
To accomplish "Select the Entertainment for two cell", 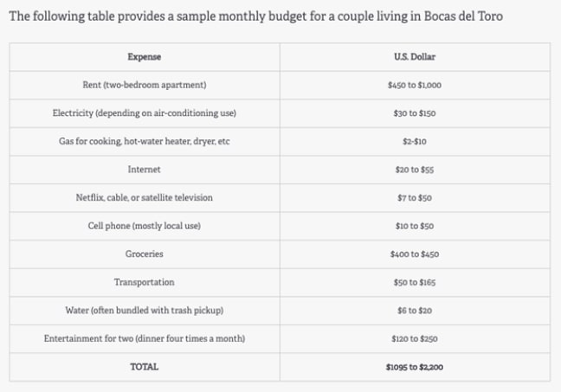I will (145, 338).
